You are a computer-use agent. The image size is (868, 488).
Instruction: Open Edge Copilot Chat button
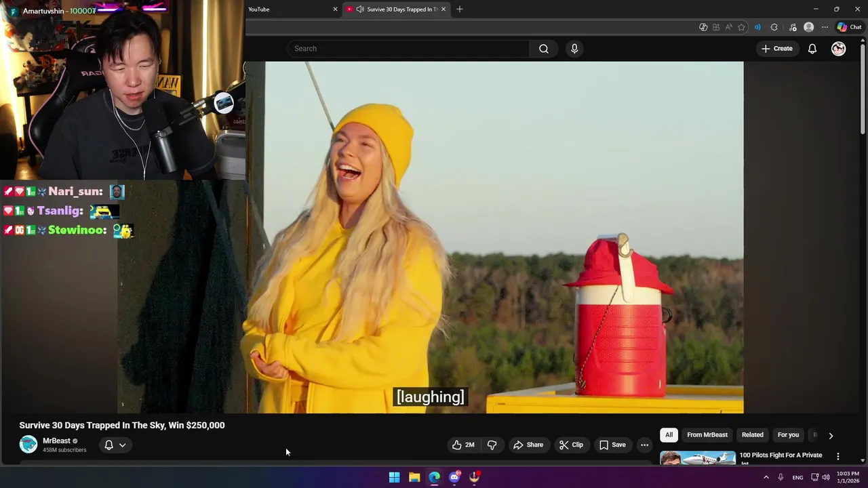(x=849, y=27)
